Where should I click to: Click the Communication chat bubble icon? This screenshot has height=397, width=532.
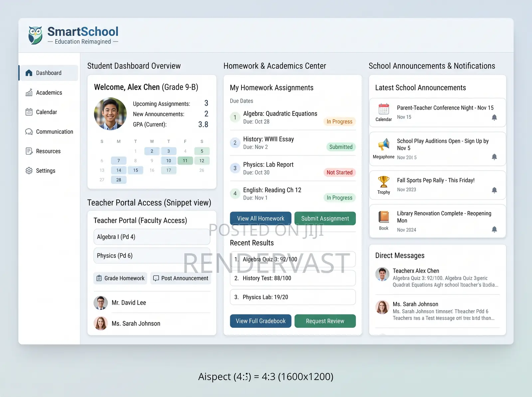pos(29,132)
